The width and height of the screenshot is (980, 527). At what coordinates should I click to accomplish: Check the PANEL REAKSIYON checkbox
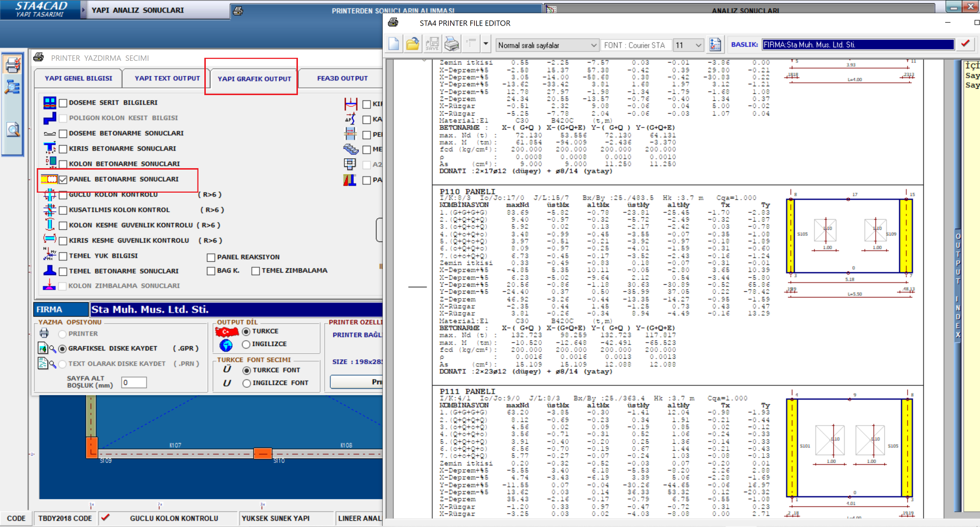[x=211, y=257]
